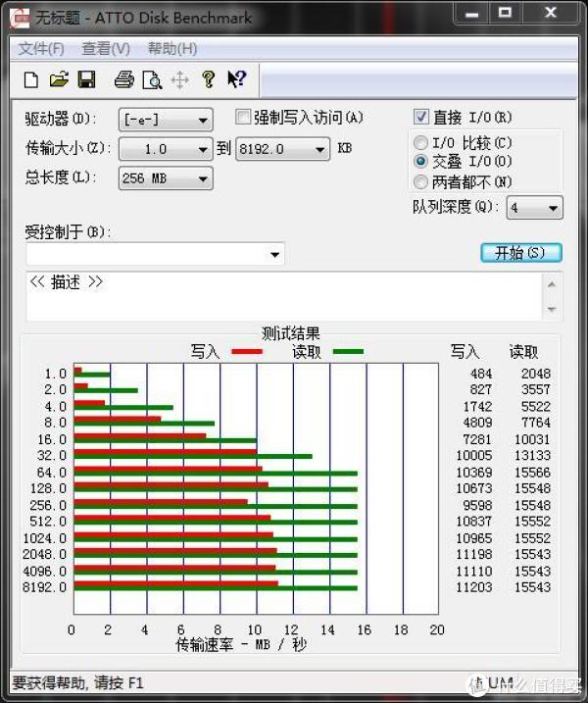The image size is (588, 703).
Task: Close the ATTO Disk Benchmark window
Action: [x=551, y=13]
